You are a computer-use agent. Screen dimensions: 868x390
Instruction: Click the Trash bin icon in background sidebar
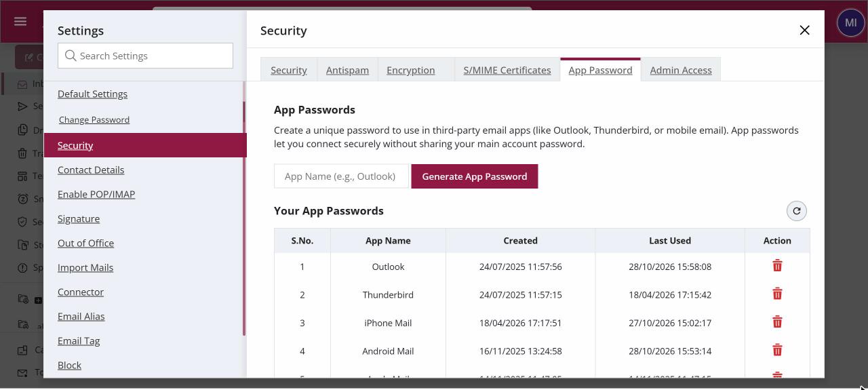[22, 153]
